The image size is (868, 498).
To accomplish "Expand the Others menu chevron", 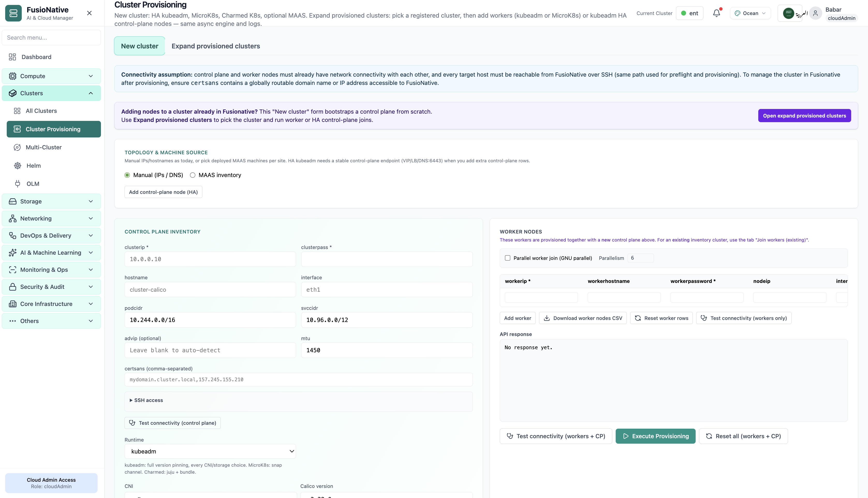I will click(x=91, y=321).
